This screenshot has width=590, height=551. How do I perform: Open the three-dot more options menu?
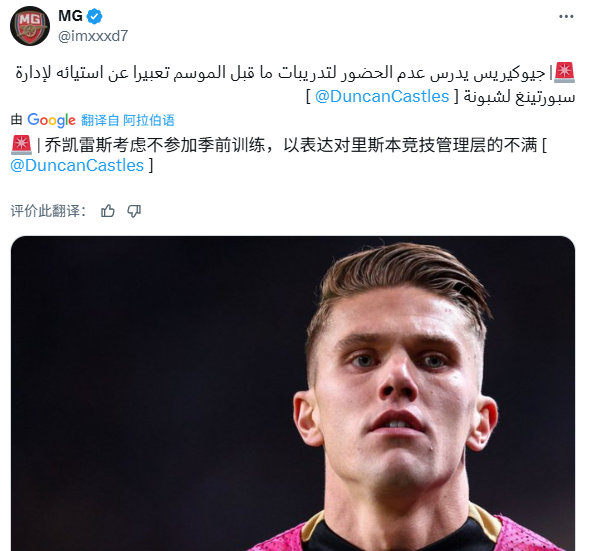[x=566, y=17]
